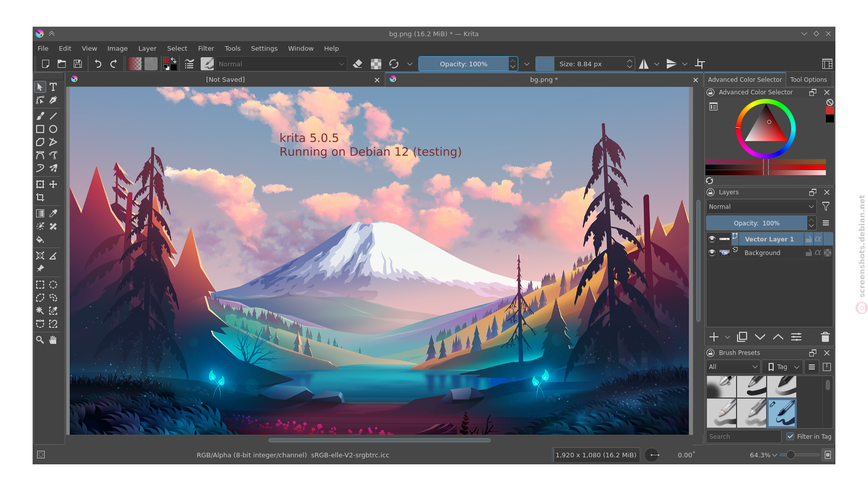
Task: Select the Freehand Brush tool
Action: click(x=40, y=116)
